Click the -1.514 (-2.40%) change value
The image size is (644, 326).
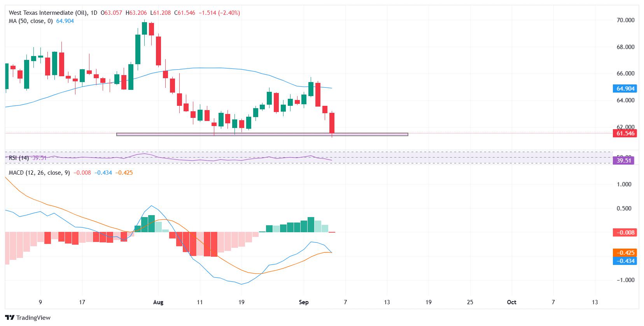219,13
